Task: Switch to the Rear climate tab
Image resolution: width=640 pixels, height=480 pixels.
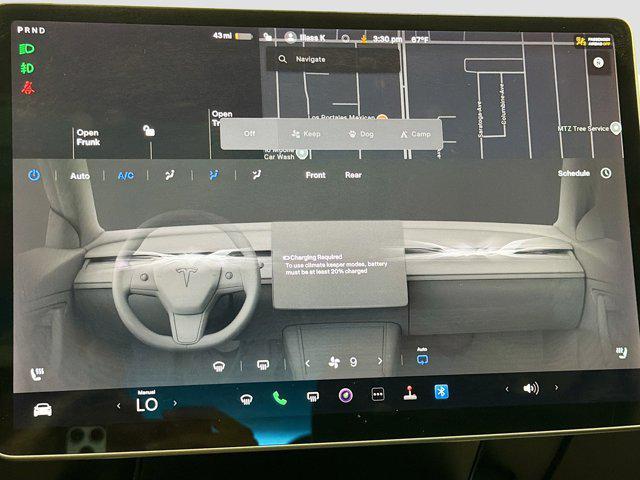Action: pos(353,175)
